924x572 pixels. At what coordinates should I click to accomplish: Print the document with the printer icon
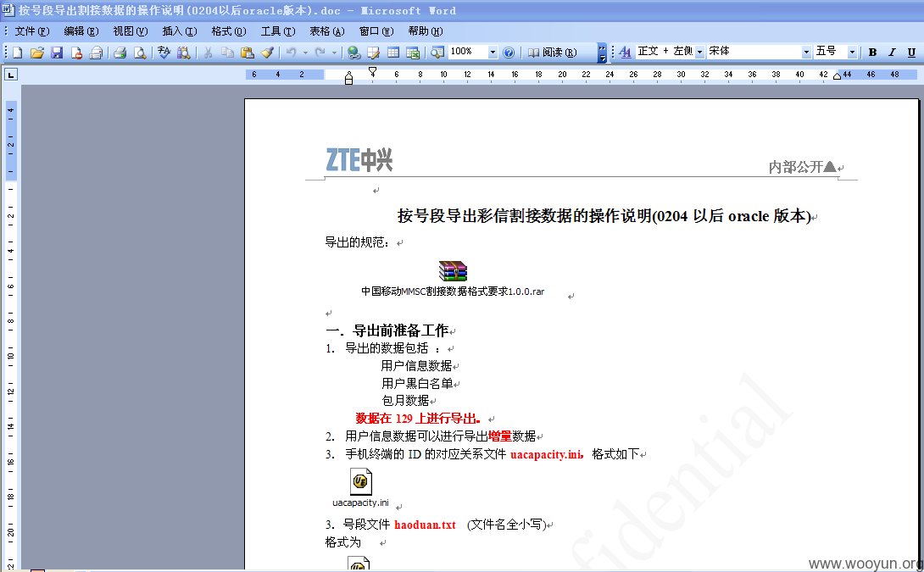[x=120, y=53]
